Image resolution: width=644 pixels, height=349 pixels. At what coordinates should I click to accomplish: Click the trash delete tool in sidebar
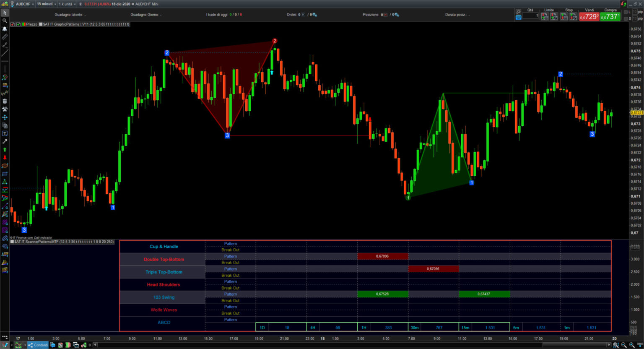click(5, 101)
